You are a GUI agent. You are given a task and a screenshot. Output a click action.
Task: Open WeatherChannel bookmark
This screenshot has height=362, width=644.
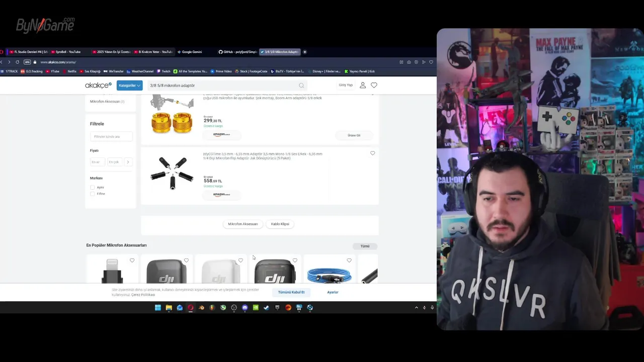(140, 71)
